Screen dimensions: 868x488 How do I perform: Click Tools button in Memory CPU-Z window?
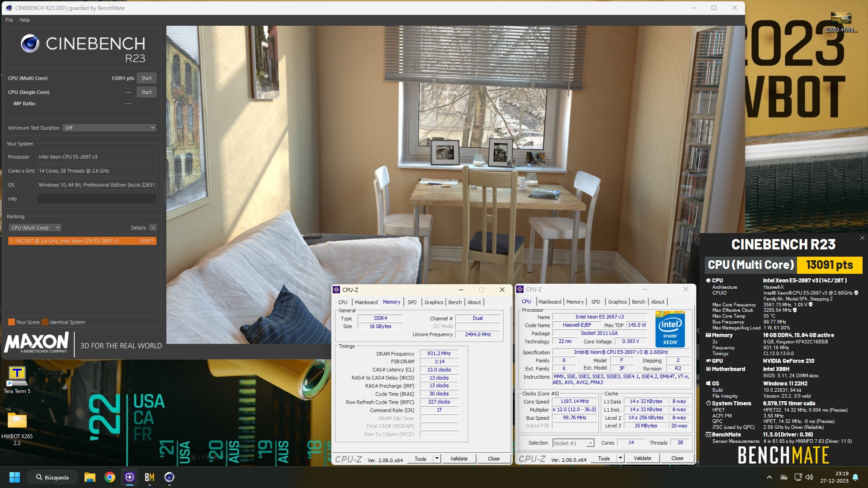[420, 459]
